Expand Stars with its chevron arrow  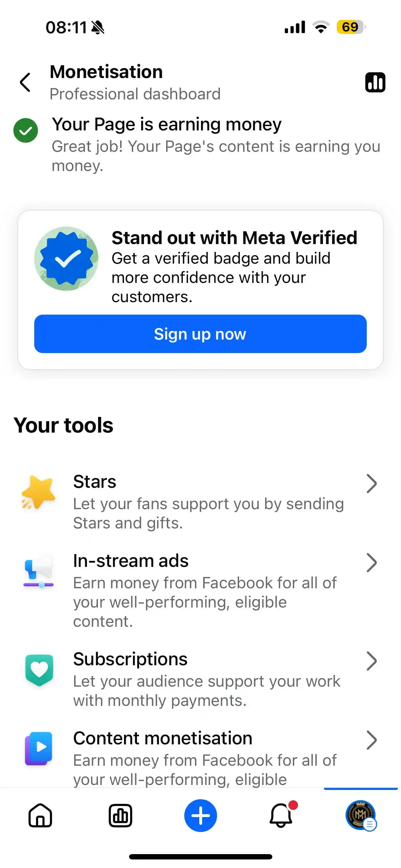point(372,484)
